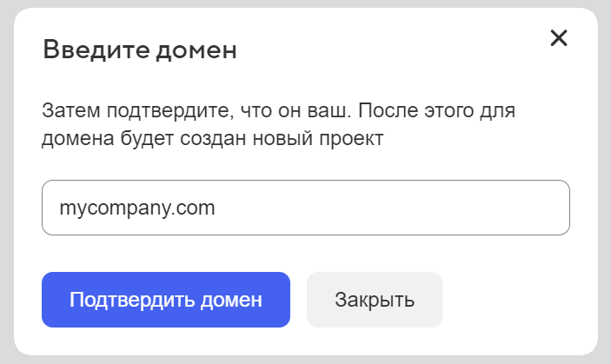Place cursor in the domain text box

306,208
